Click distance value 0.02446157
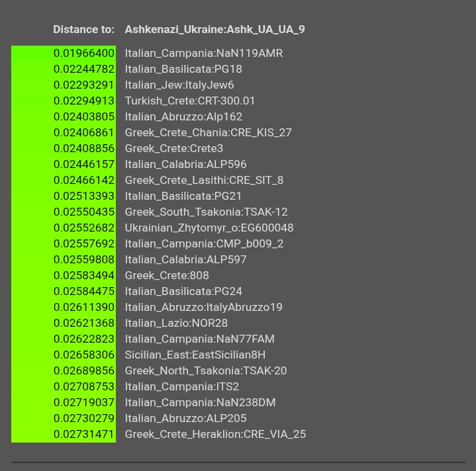 (84, 164)
